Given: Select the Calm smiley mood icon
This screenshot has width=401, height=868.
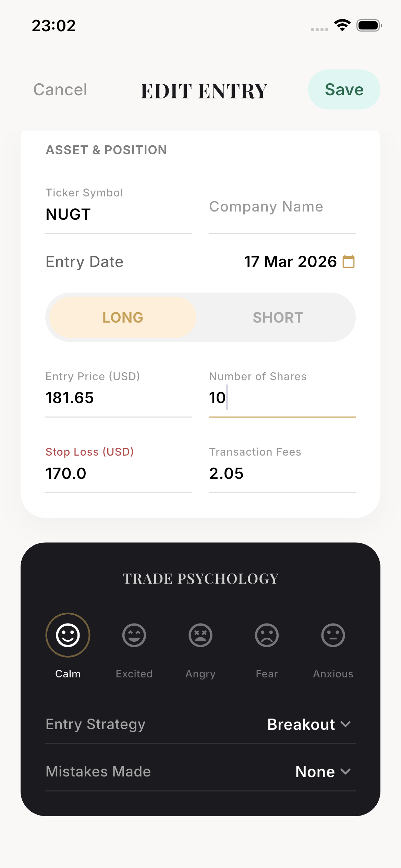Looking at the screenshot, I should (68, 635).
